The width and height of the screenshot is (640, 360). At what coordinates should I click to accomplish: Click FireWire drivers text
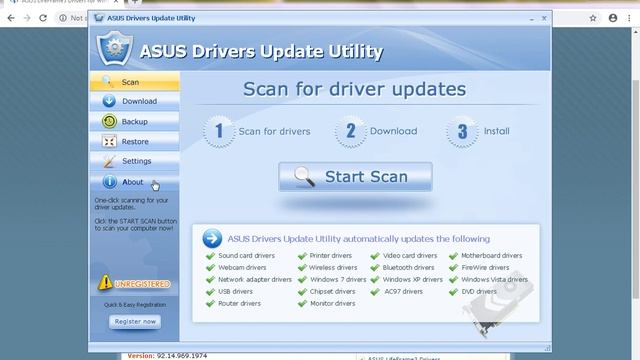485,267
